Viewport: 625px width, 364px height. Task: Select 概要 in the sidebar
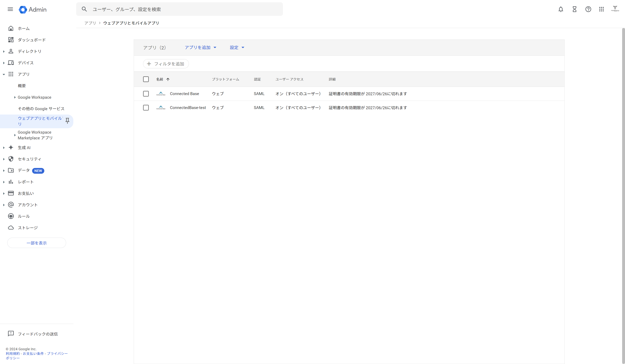(22, 86)
